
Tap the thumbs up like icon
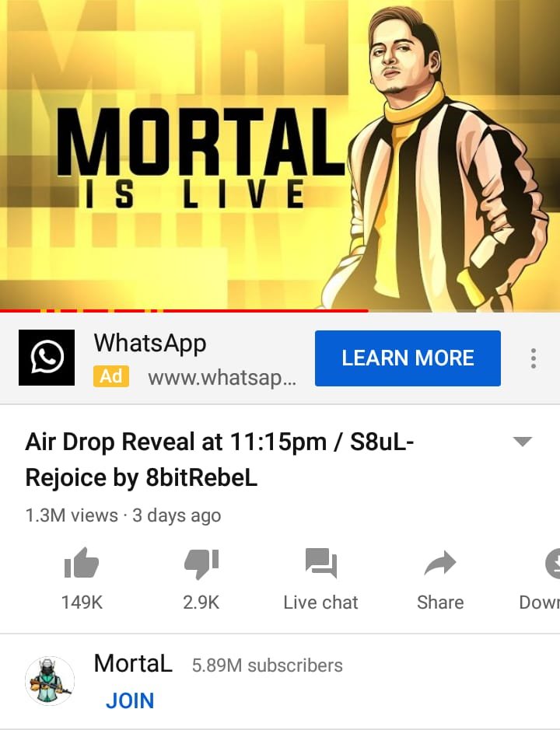(82, 563)
